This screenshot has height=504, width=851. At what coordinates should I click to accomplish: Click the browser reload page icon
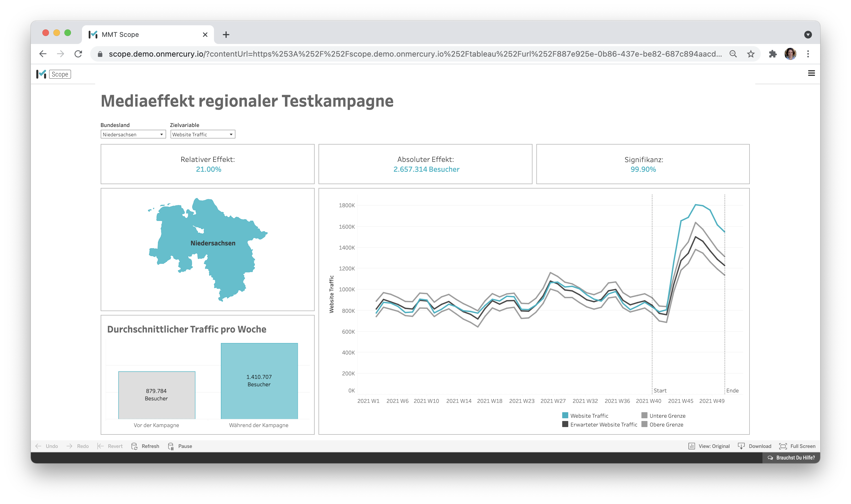click(x=78, y=54)
